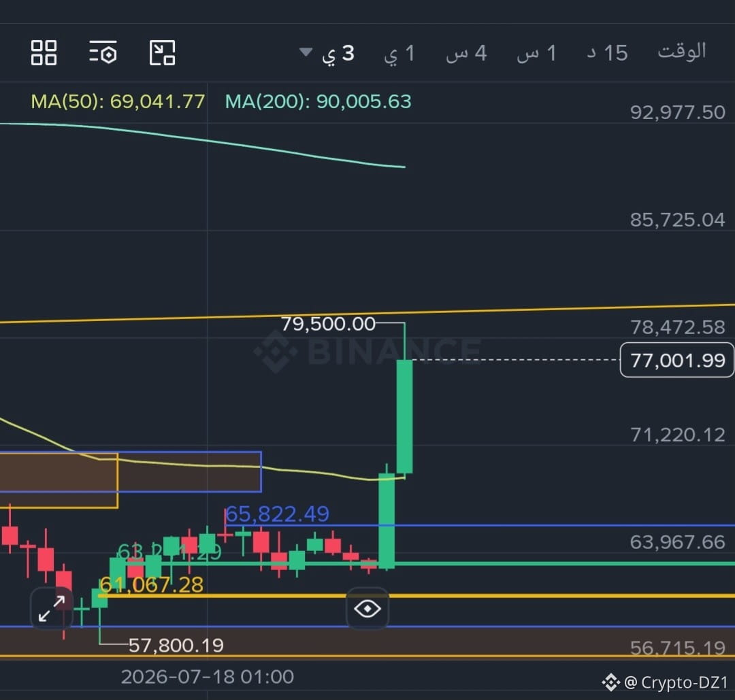Tap the 57,800.19 low price label
735x700 pixels.
tap(176, 646)
